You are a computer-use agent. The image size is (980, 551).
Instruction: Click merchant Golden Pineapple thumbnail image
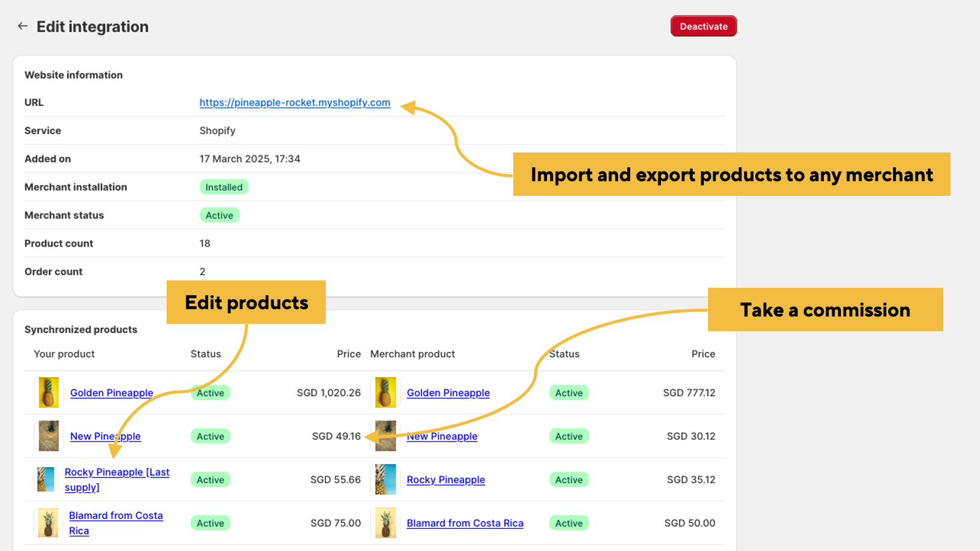point(385,392)
